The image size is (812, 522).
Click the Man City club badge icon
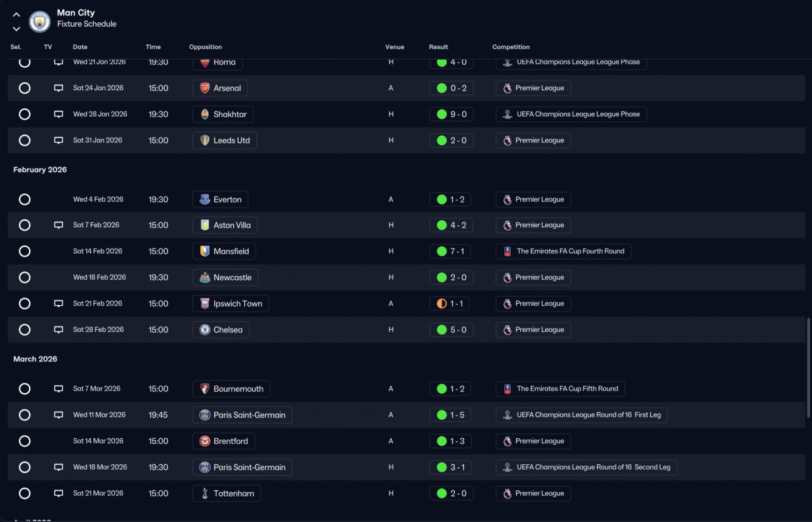click(x=40, y=22)
